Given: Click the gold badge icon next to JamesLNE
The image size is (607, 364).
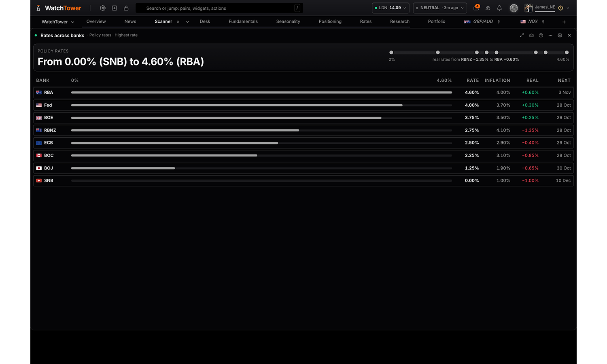Looking at the screenshot, I should [561, 8].
